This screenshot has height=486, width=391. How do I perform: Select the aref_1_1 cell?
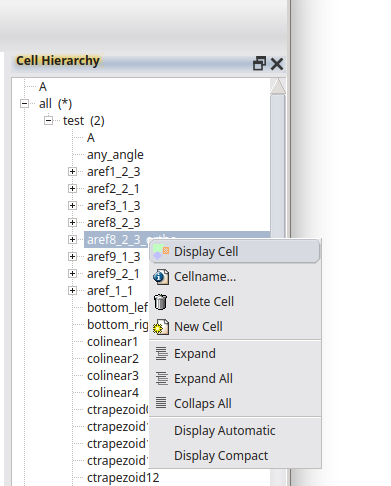click(x=110, y=291)
